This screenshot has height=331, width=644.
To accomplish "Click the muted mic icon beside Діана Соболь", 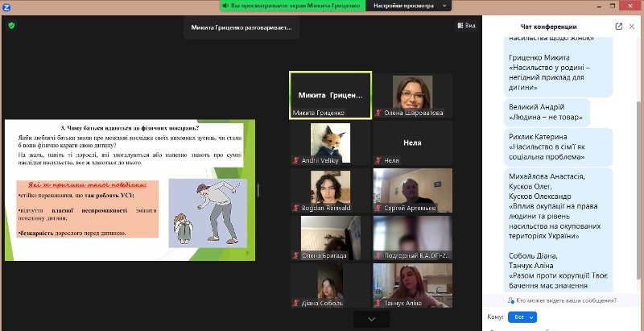I will pos(295,303).
